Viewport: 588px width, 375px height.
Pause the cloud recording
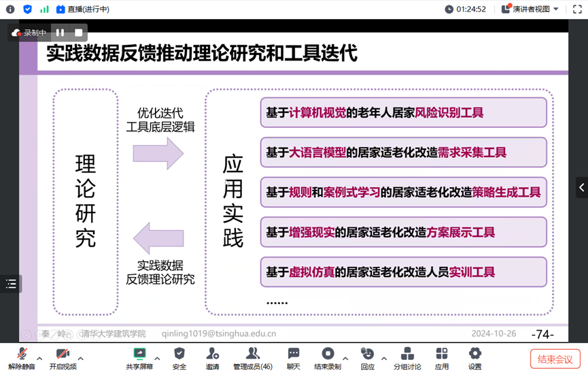[x=60, y=33]
